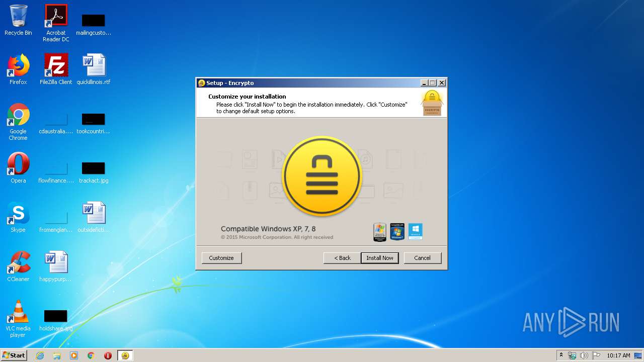The width and height of the screenshot is (644, 362).
Task: Select the cdaustralia... desktop file
Action: [56, 124]
